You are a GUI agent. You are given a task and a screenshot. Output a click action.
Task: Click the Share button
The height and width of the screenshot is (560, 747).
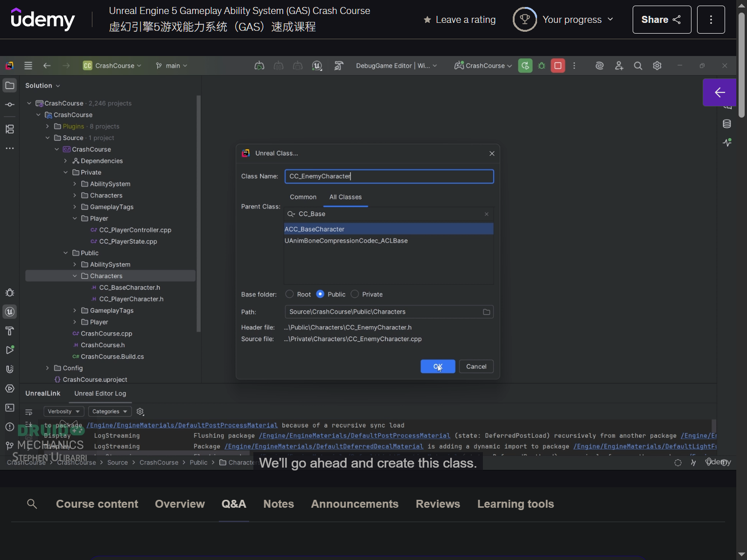(662, 20)
